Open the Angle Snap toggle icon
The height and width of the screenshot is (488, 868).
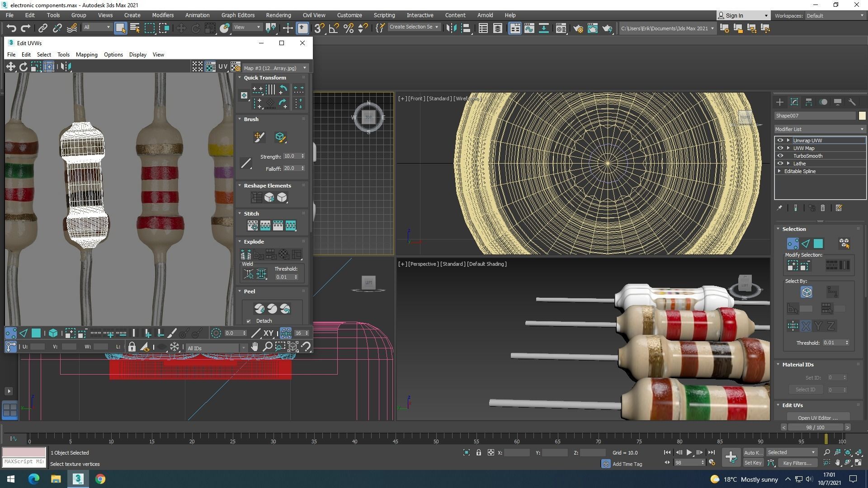tap(334, 28)
